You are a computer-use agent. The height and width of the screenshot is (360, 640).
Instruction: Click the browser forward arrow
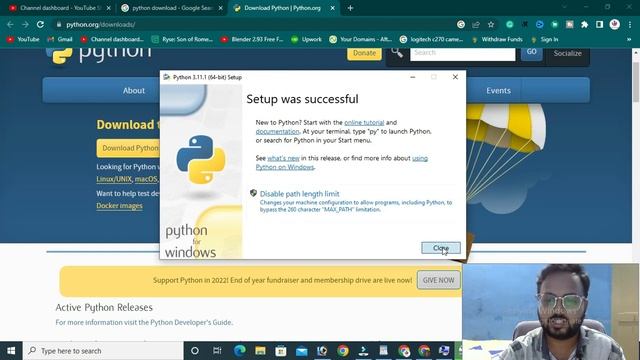(x=25, y=24)
